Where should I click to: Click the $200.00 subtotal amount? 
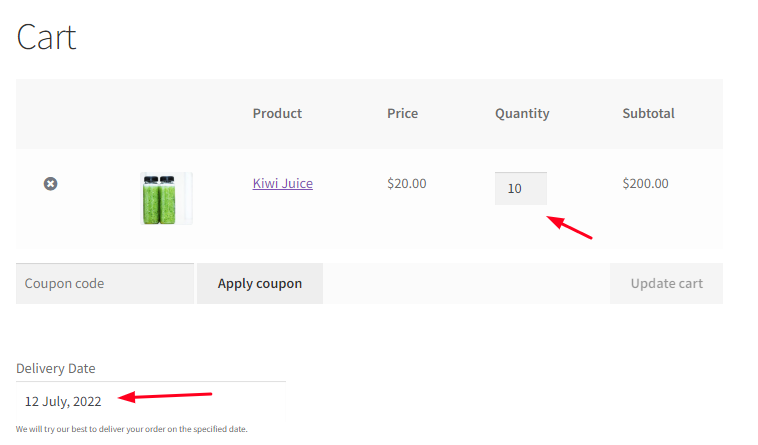pos(645,184)
